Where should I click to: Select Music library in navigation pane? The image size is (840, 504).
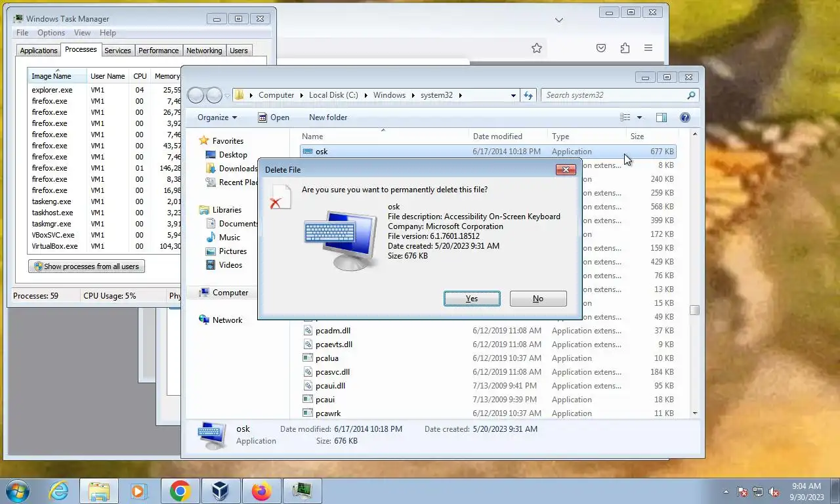coord(229,238)
